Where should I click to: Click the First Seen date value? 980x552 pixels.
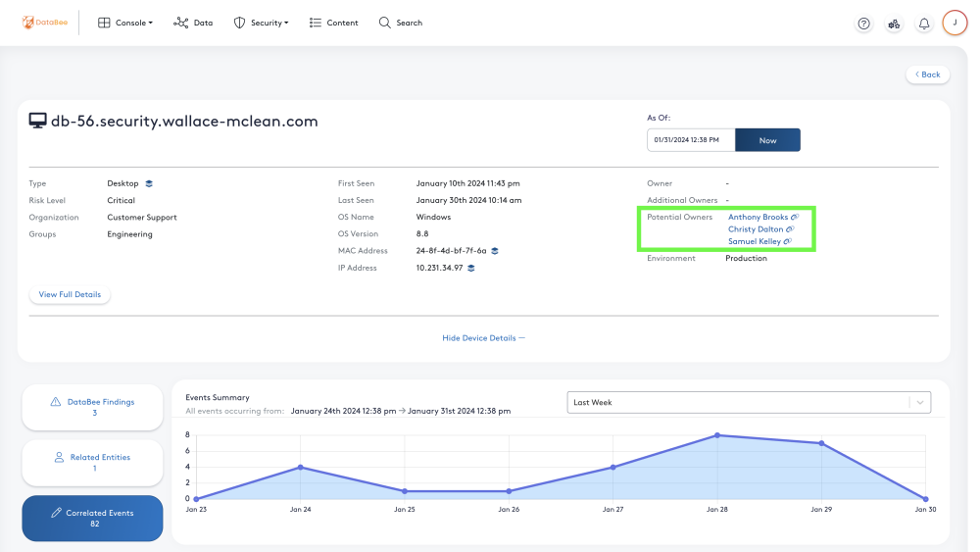tap(468, 183)
